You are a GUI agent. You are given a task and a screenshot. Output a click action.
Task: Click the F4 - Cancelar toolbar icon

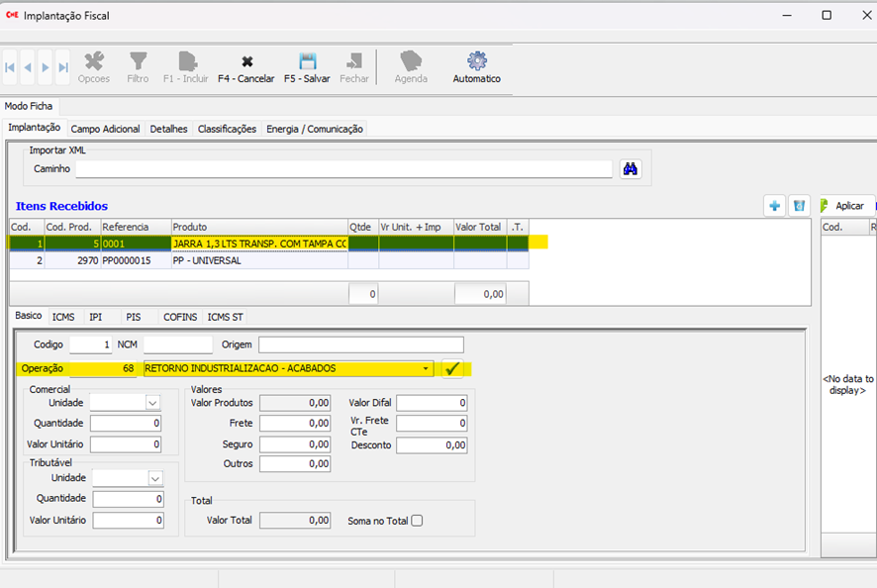[246, 61]
